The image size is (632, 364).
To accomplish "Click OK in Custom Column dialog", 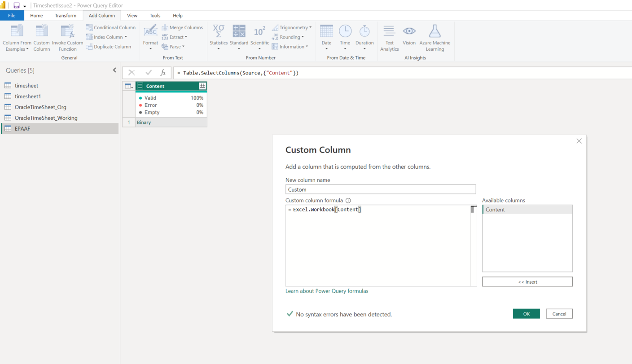I will pyautogui.click(x=527, y=314).
